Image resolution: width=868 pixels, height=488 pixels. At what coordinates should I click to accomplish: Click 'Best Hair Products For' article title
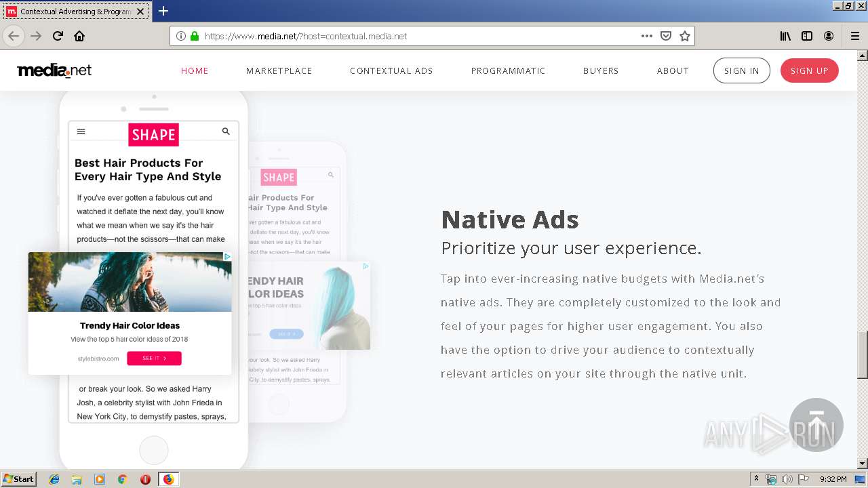139,163
